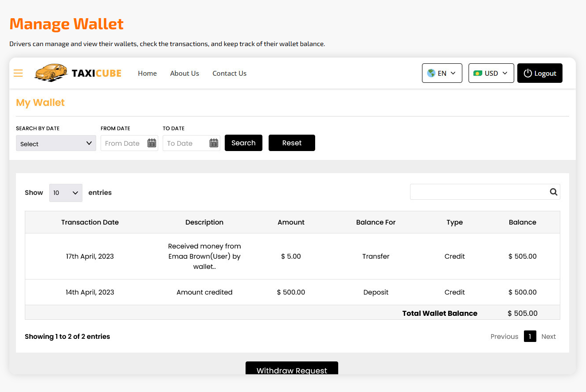Select the 14th April, 2023 date cell
586x392 pixels.
point(90,292)
